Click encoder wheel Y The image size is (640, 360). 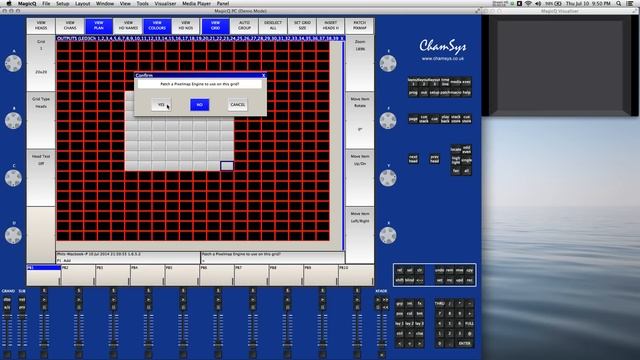click(388, 178)
